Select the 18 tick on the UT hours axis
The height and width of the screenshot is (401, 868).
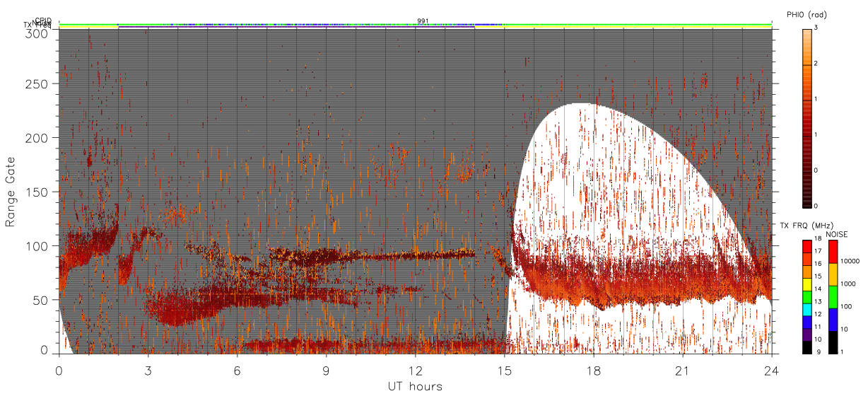pyautogui.click(x=593, y=370)
